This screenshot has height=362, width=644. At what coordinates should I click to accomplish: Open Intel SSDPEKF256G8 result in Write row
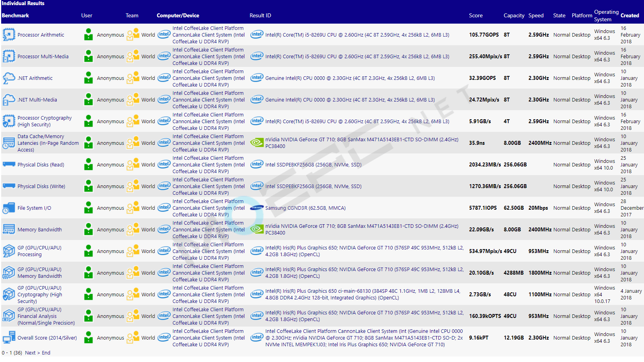click(313, 186)
